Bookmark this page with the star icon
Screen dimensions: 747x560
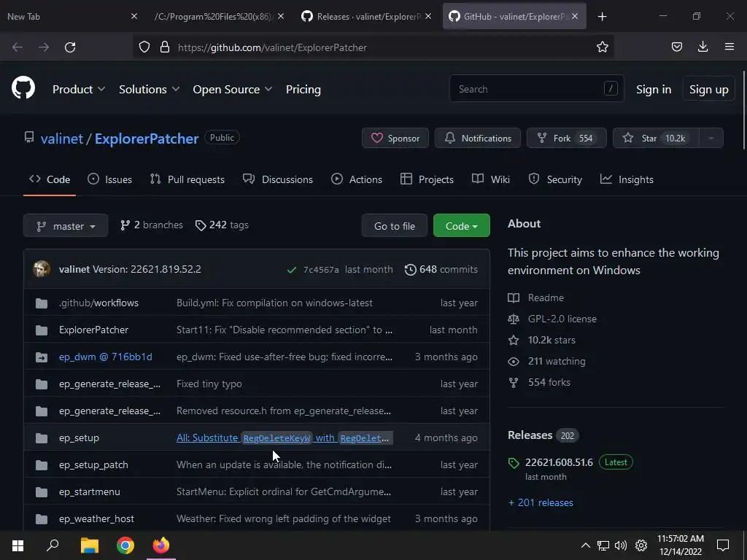point(602,47)
